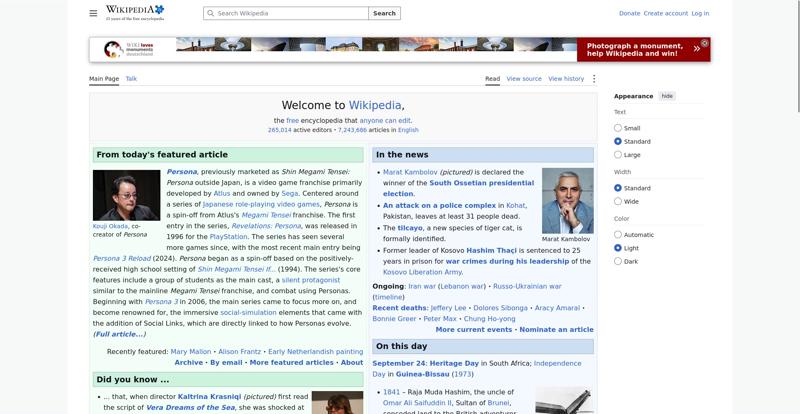
Task: Open More current events link
Action: [473, 330]
